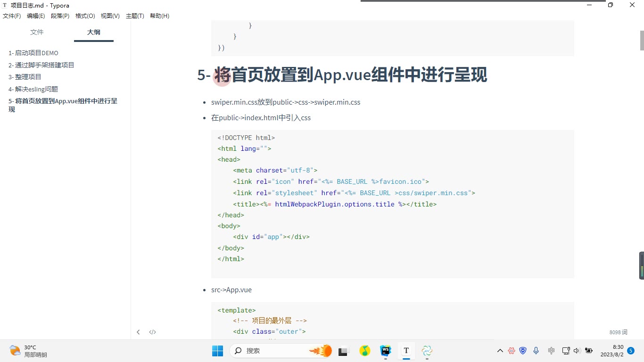
Task: Open the 编辑(E) menu
Action: click(x=36, y=16)
